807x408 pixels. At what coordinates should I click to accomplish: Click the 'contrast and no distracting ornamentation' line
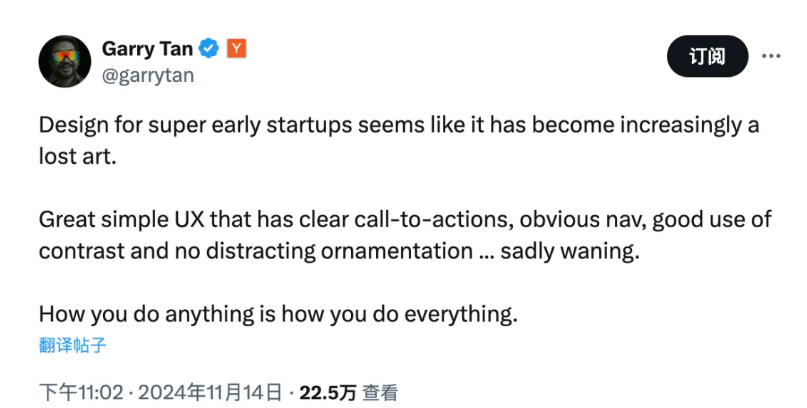[x=339, y=251]
